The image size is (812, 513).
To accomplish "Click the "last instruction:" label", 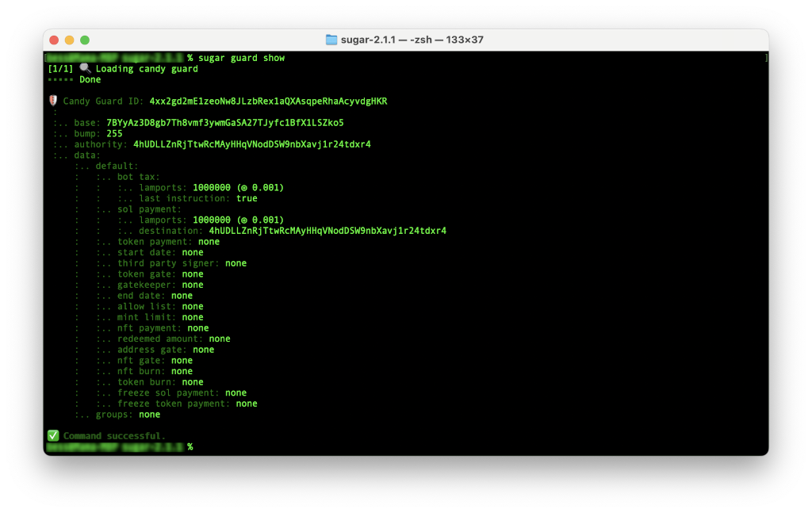I will 185,199.
